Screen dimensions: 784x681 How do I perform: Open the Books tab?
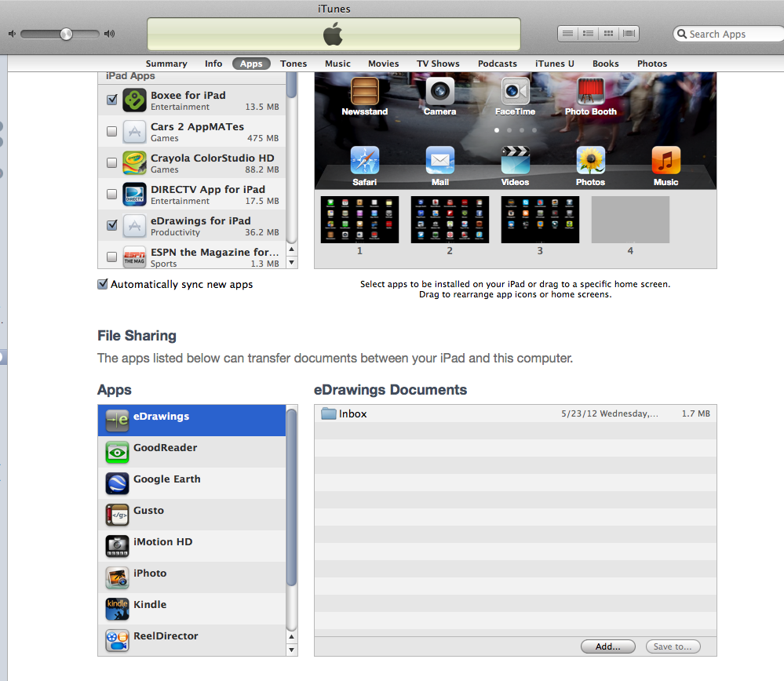coord(606,64)
